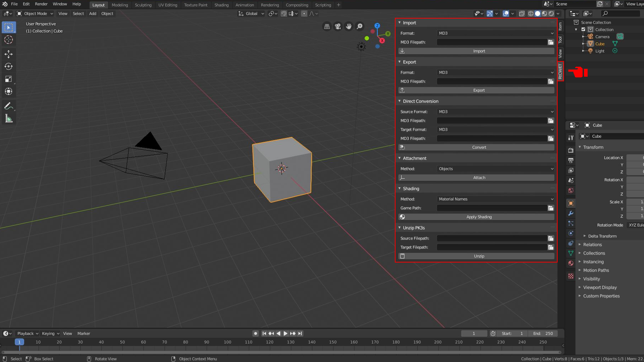
Task: Click the Export MD3 Filepath text field
Action: click(x=492, y=81)
